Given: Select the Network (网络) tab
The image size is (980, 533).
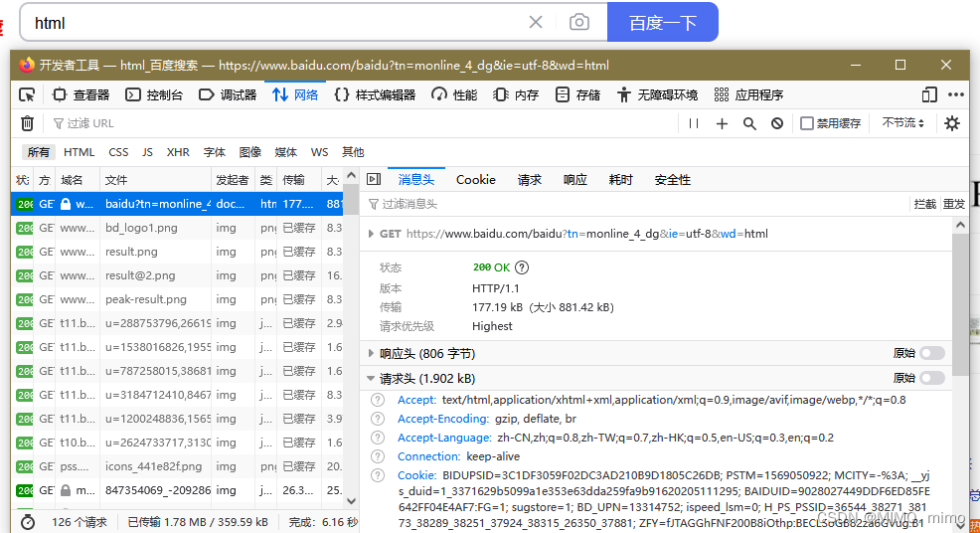Looking at the screenshot, I should pos(295,95).
